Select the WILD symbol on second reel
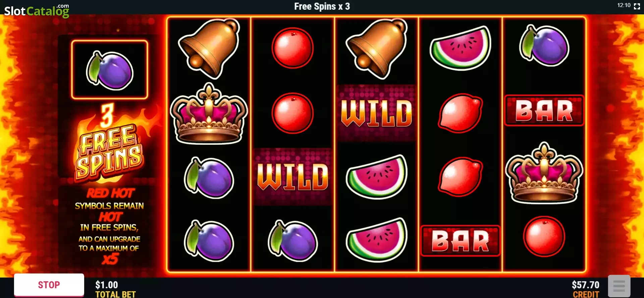Image resolution: width=644 pixels, height=298 pixels. (292, 176)
